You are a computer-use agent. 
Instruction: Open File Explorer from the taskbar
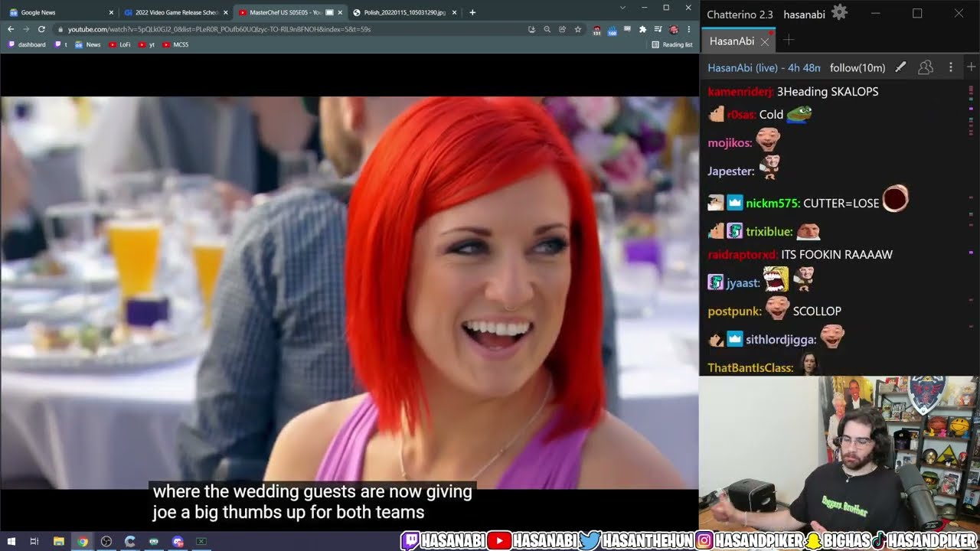pos(58,542)
